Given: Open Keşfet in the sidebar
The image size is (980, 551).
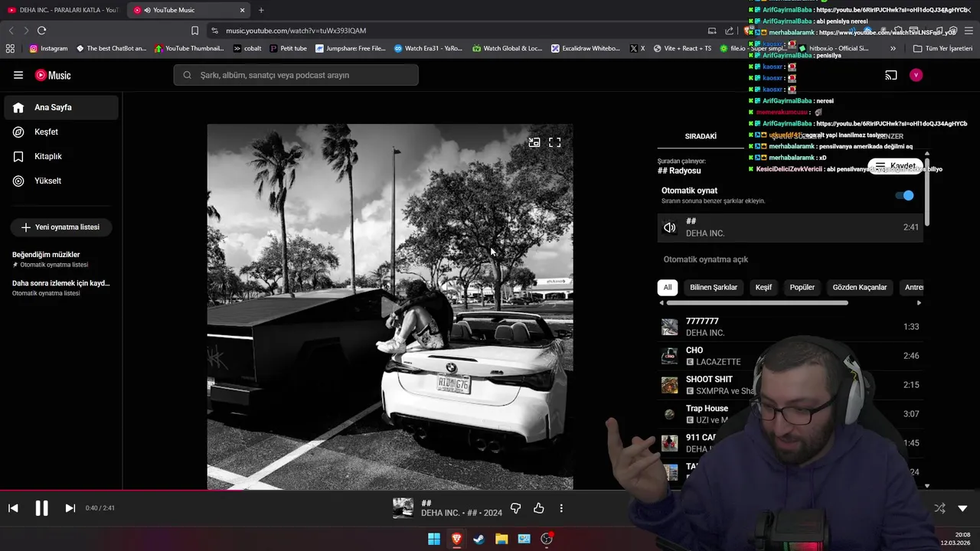Looking at the screenshot, I should pyautogui.click(x=61, y=132).
